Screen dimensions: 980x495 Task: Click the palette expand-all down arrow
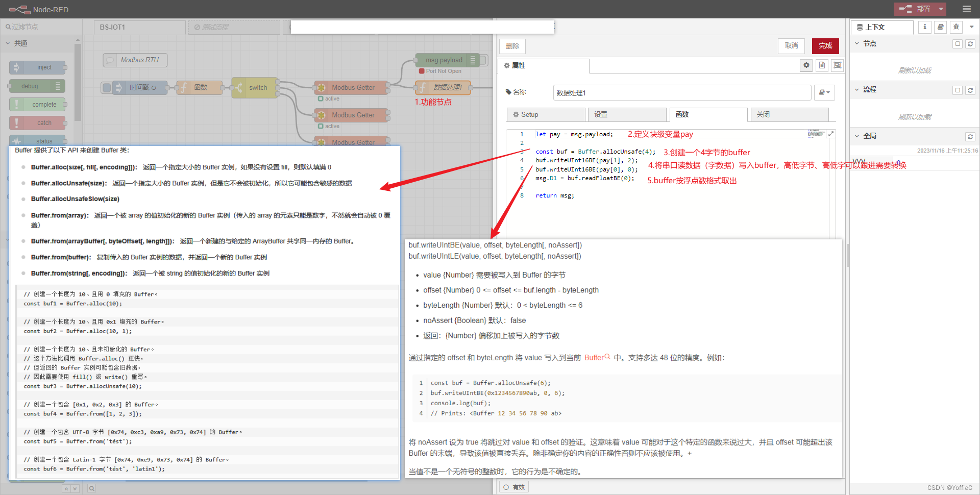click(75, 488)
